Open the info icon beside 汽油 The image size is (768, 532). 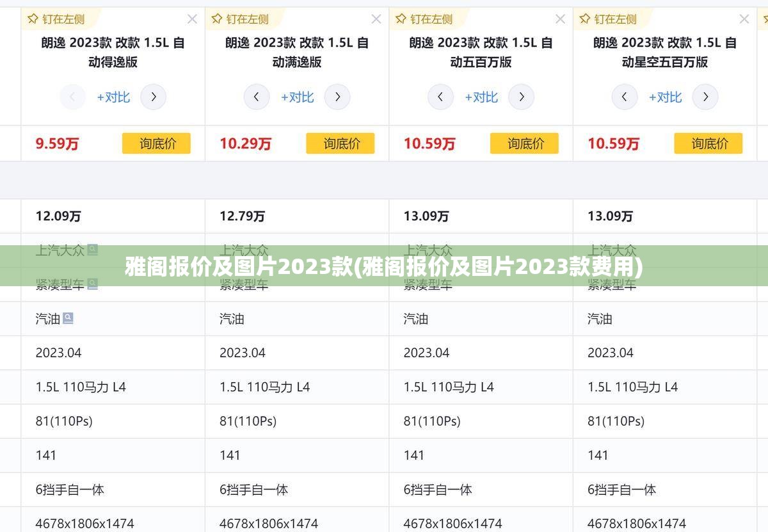click(x=68, y=318)
